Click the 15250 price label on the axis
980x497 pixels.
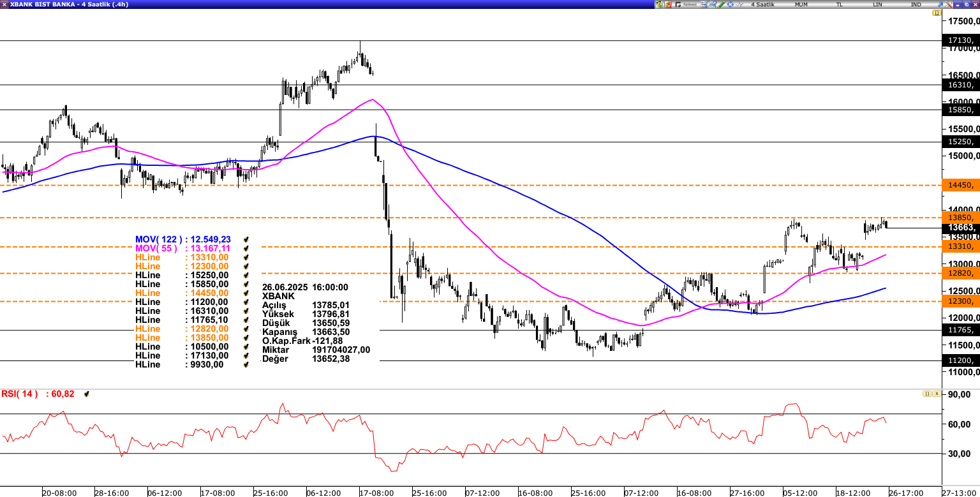click(960, 142)
